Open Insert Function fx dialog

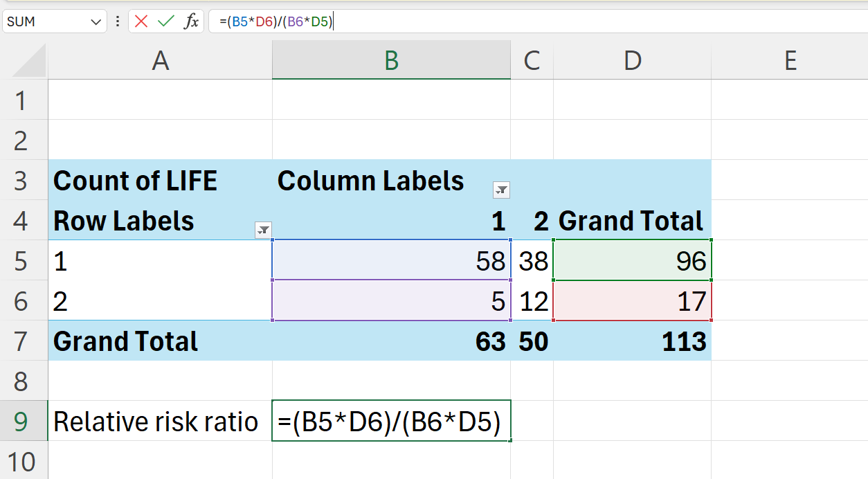pos(191,21)
